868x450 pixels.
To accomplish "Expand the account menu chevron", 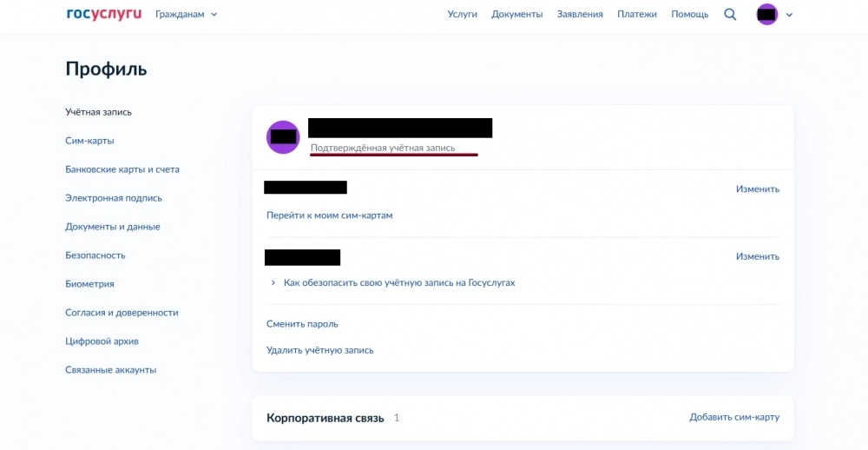I will 789,15.
